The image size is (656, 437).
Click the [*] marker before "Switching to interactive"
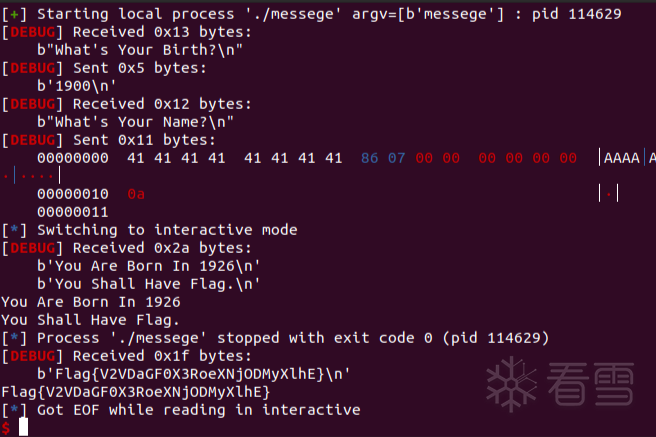(x=14, y=230)
